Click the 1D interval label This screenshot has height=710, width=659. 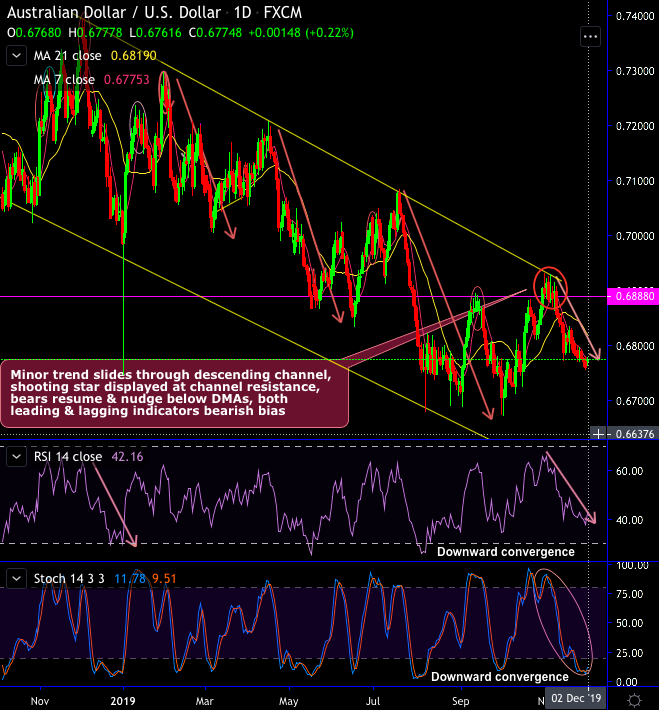pyautogui.click(x=242, y=13)
